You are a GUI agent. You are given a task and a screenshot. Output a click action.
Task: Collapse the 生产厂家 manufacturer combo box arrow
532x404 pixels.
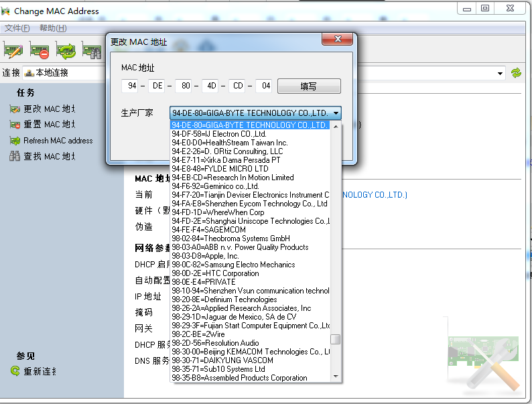(x=336, y=113)
